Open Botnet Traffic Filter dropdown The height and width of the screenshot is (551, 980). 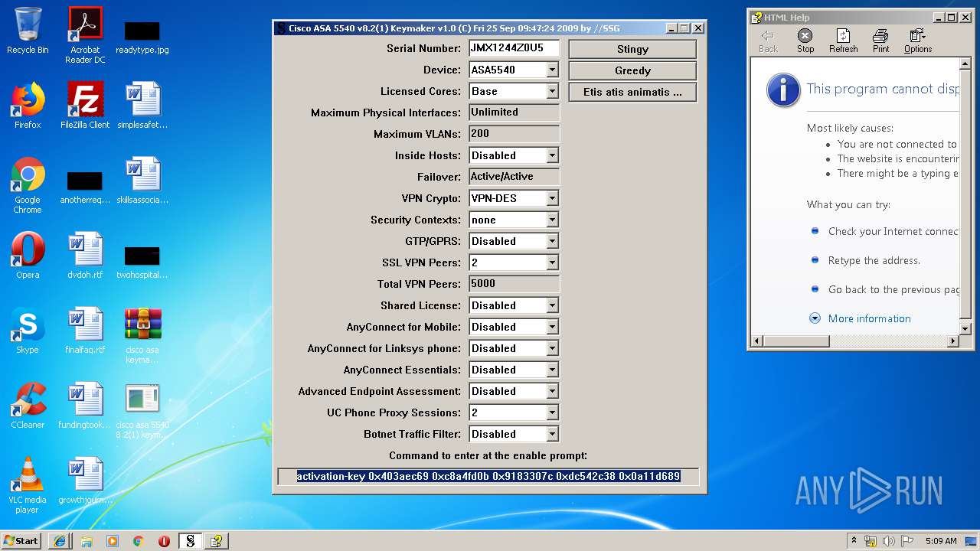[552, 434]
